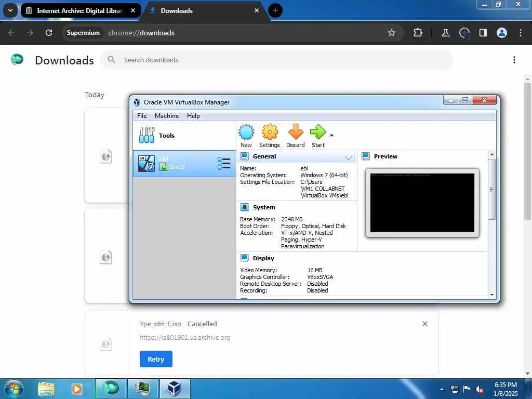Click the System section header icon
The image size is (532, 399).
(244, 207)
